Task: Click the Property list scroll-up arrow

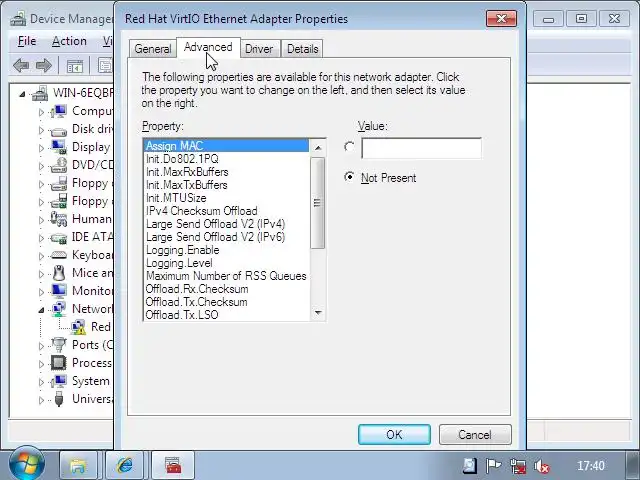Action: (x=318, y=148)
